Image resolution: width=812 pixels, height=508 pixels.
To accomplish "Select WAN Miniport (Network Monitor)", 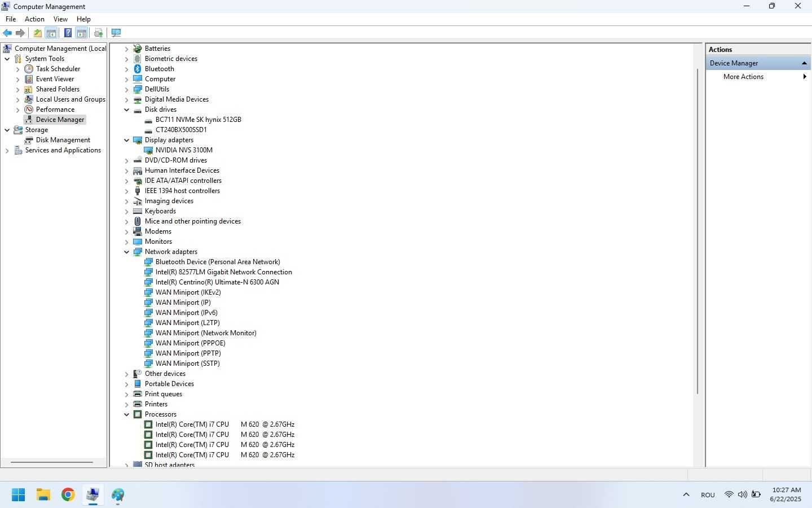I will click(206, 333).
